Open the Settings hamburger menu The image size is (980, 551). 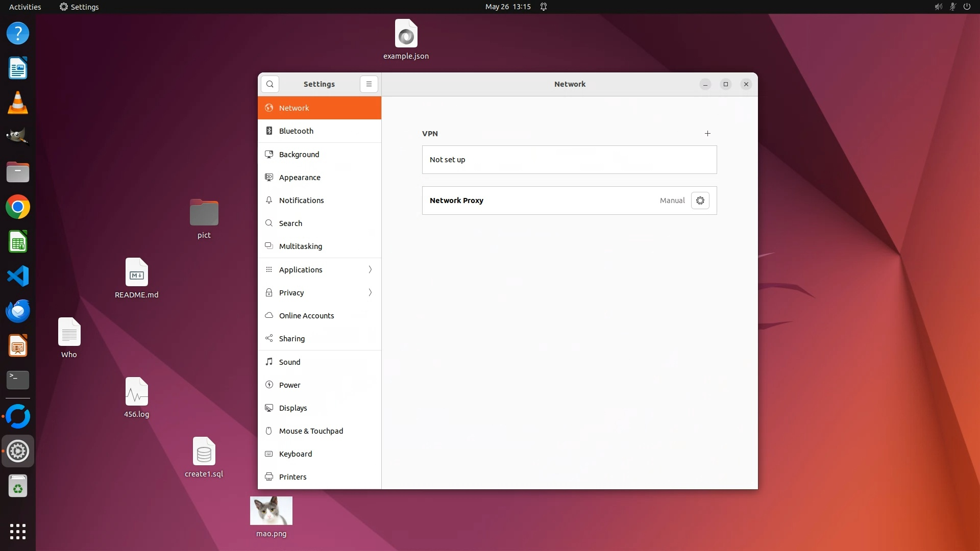[x=369, y=84]
